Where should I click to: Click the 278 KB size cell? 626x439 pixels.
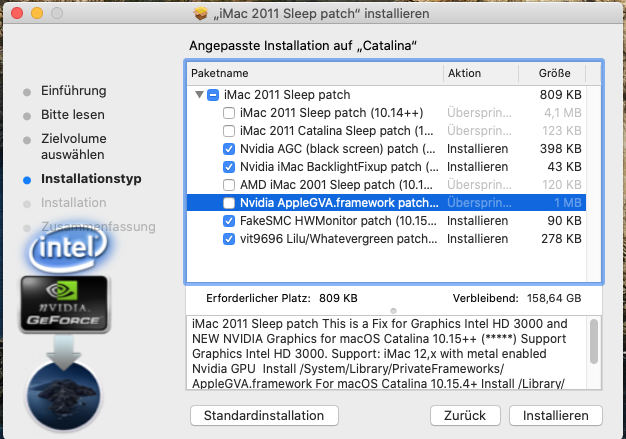(561, 239)
